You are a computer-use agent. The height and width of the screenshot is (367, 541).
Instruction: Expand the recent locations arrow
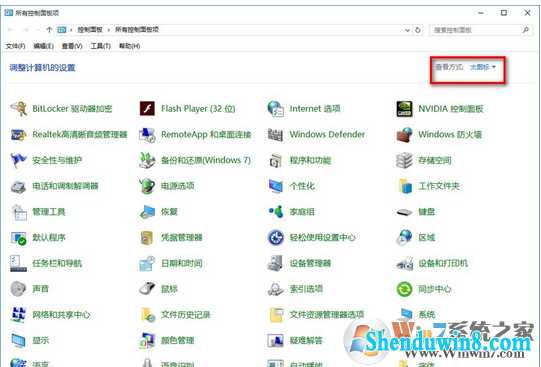pos(37,30)
